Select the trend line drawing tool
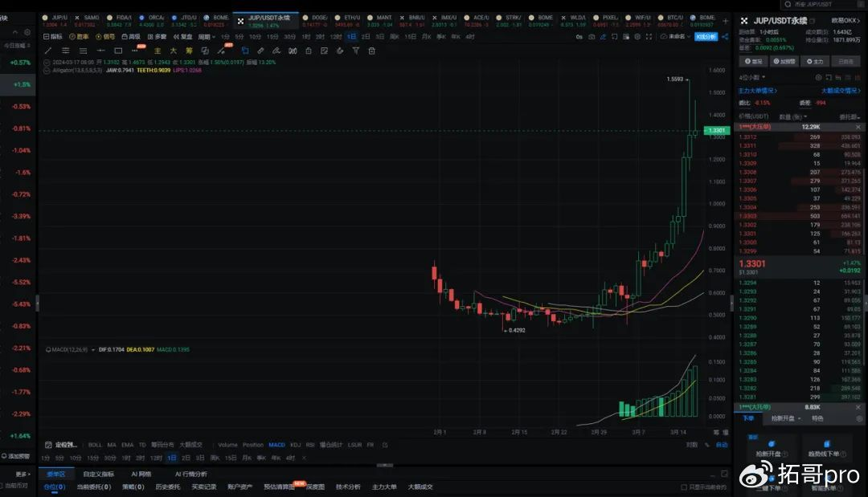Image resolution: width=868 pixels, height=497 pixels. 48,51
